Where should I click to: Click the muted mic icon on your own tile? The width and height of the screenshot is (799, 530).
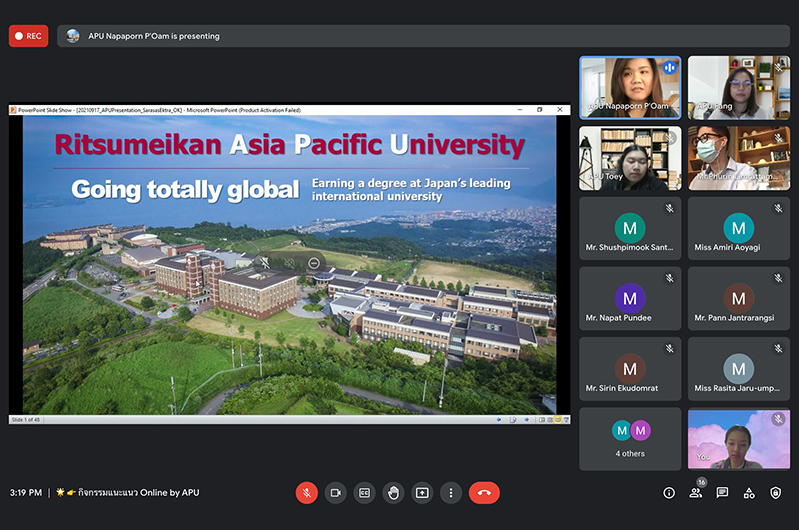[778, 419]
